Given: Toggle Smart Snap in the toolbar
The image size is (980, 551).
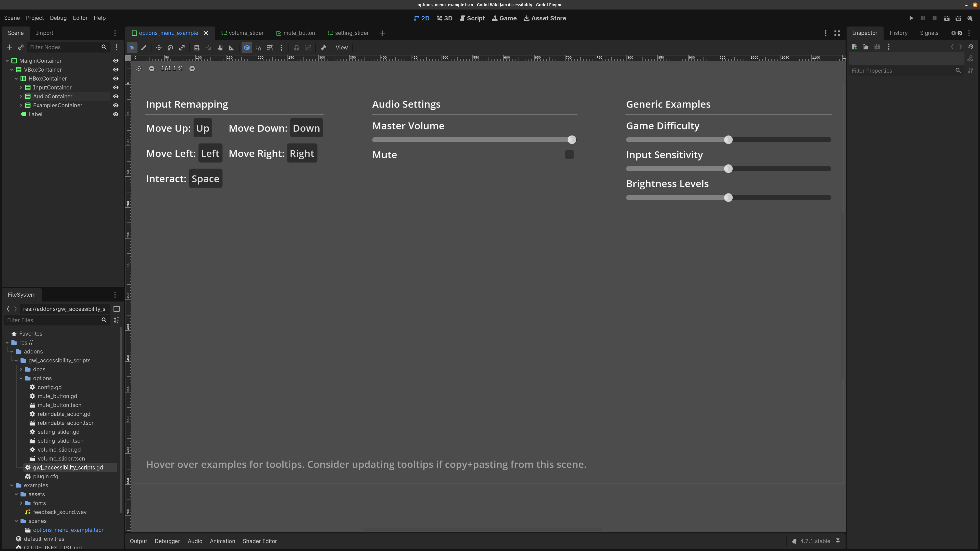Looking at the screenshot, I should 258,47.
